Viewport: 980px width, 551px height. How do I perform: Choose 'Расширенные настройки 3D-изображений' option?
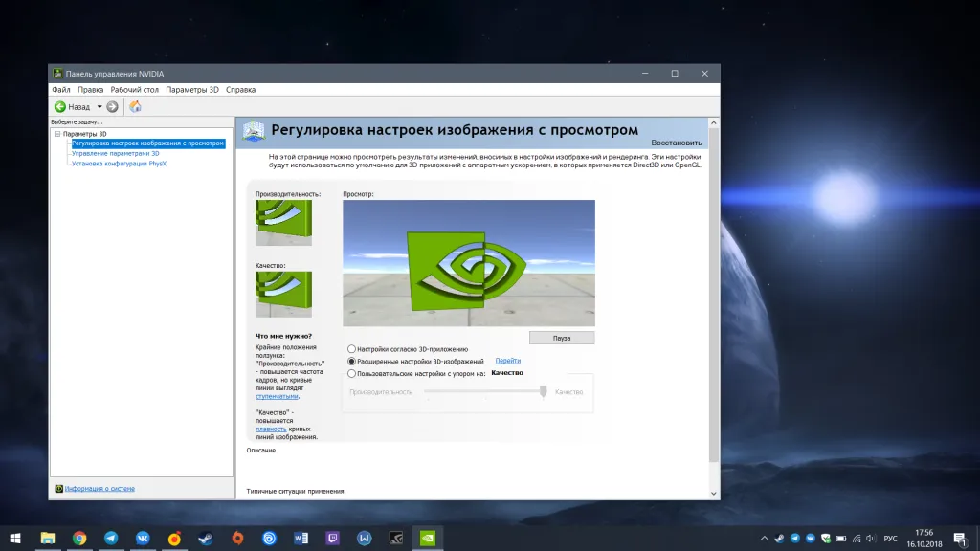350,361
